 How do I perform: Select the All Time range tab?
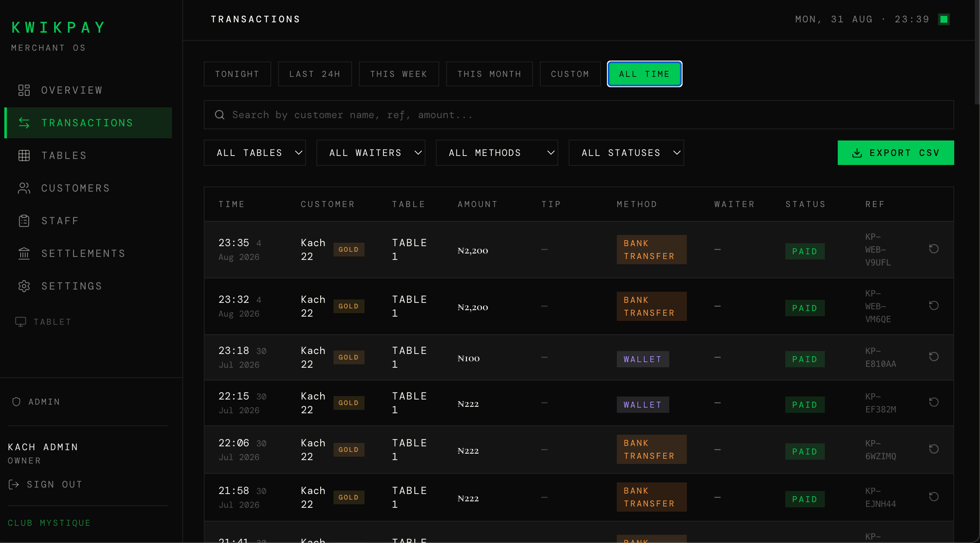click(644, 74)
